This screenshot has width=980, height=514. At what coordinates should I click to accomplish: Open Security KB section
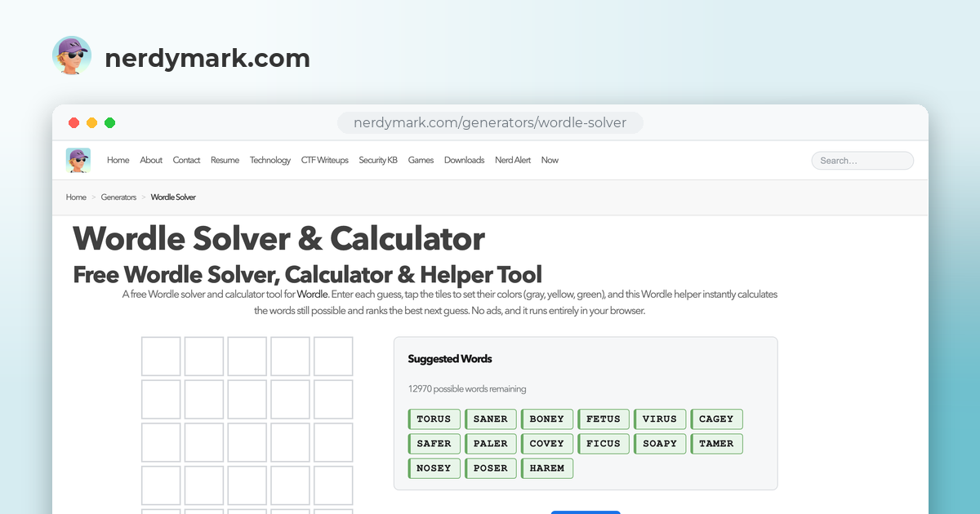(378, 160)
